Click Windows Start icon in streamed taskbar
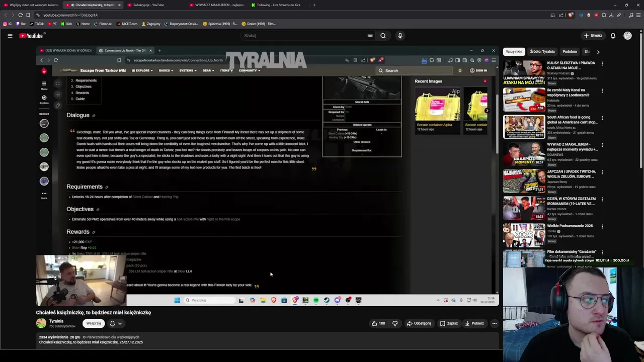The image size is (644, 362). (177, 300)
